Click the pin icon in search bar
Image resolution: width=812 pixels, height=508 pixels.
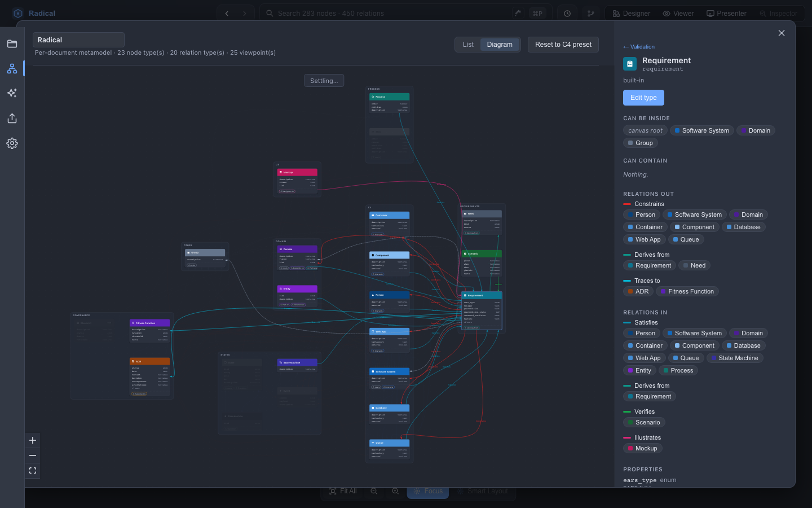[x=518, y=14]
